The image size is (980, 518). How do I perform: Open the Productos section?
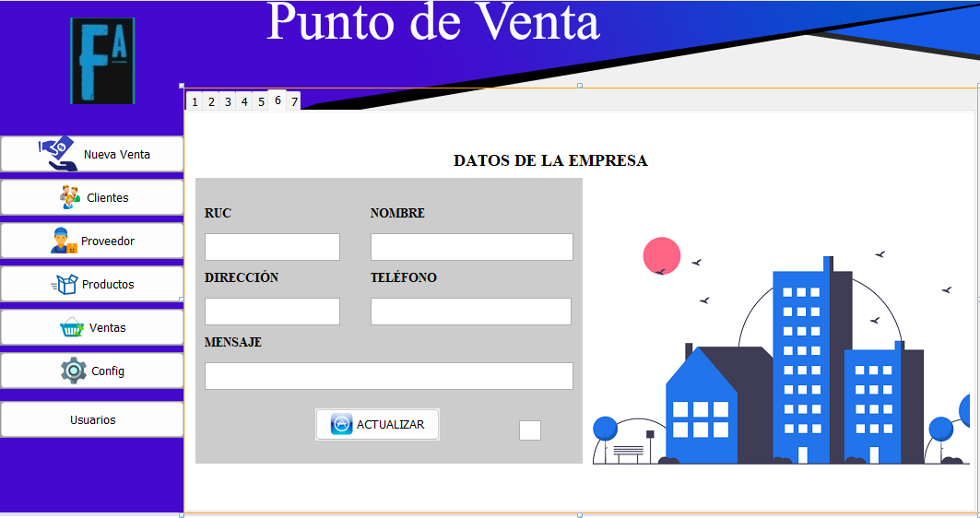pyautogui.click(x=92, y=284)
